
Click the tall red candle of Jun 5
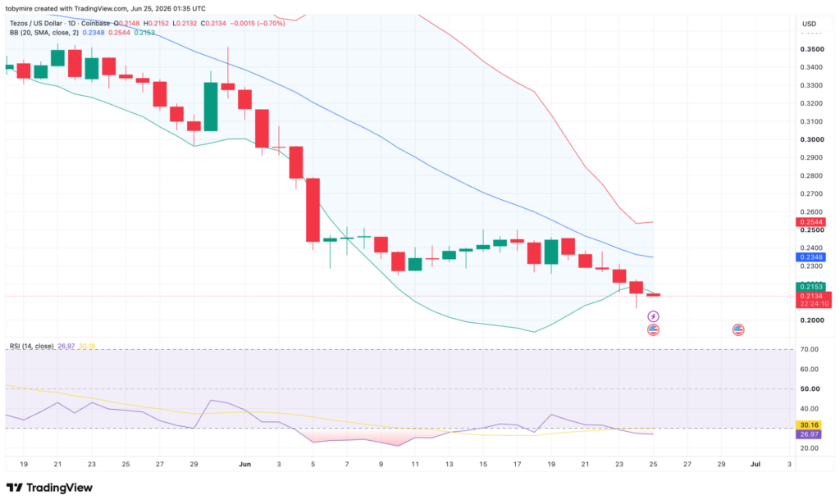point(313,210)
